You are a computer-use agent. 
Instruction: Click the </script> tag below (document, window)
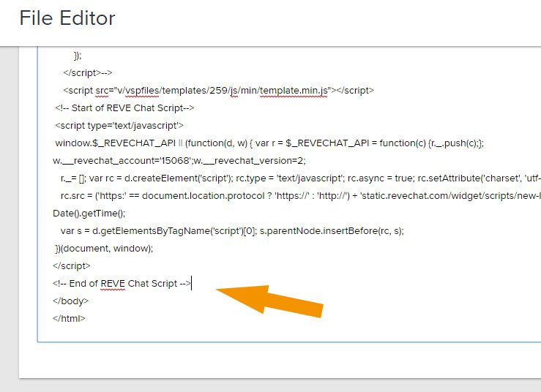pos(72,265)
